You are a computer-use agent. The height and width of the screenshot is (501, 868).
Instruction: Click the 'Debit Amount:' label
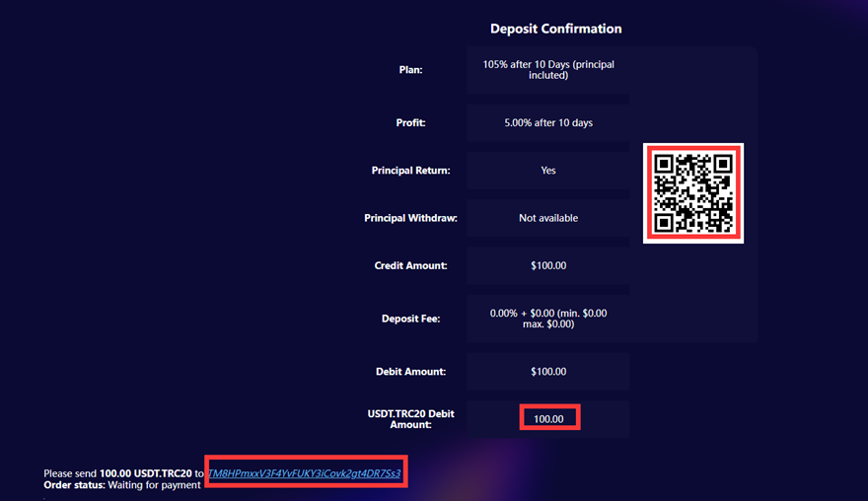(x=410, y=372)
